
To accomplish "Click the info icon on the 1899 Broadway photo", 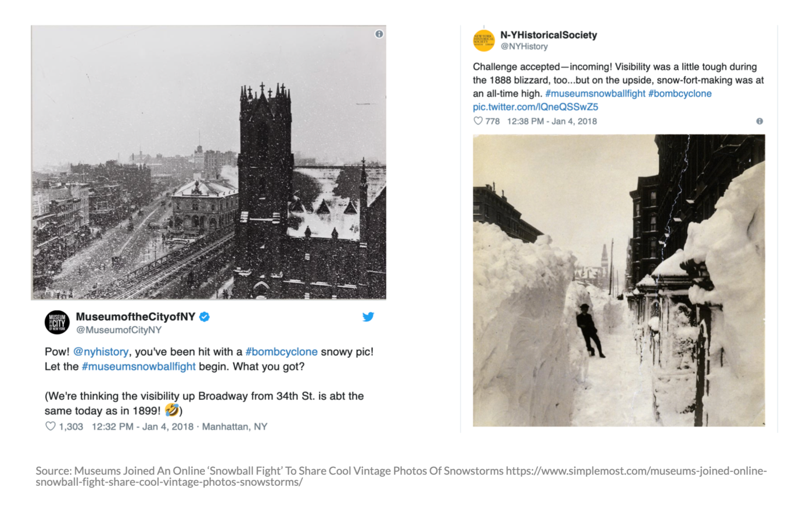I will [x=379, y=34].
